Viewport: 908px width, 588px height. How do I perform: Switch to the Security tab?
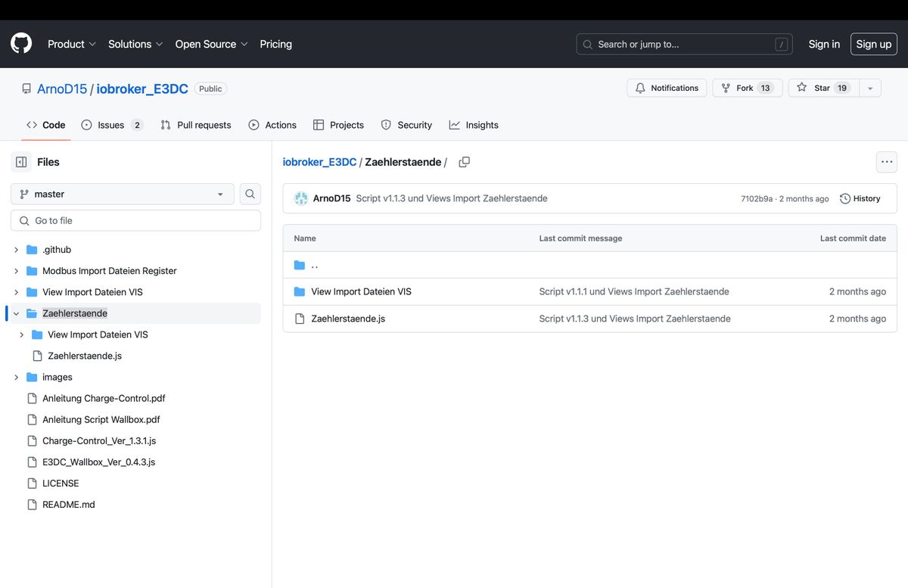406,125
